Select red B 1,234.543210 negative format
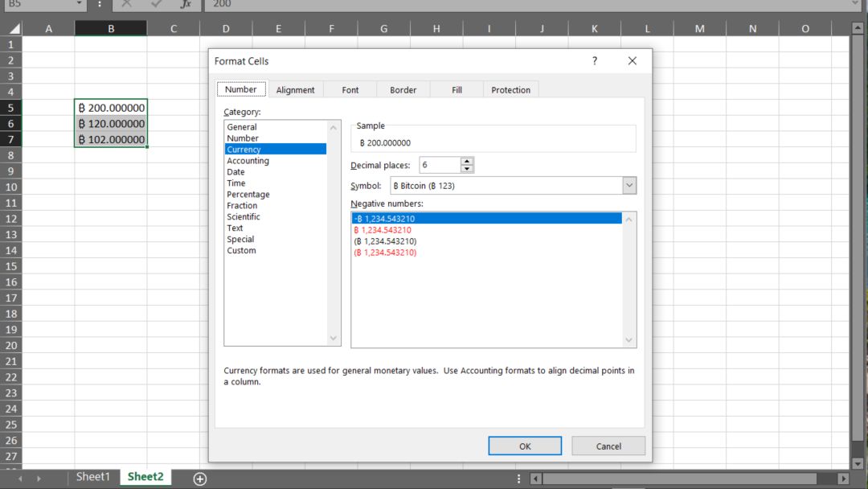Image resolution: width=868 pixels, height=489 pixels. 383,230
